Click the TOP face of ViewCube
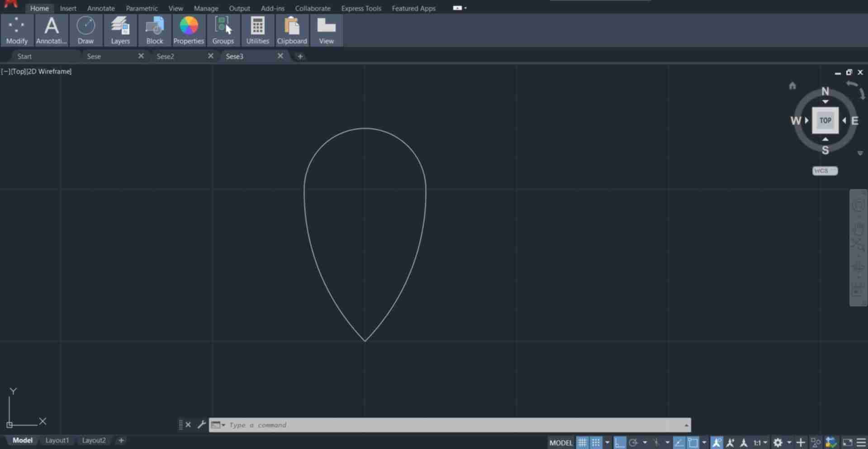The height and width of the screenshot is (449, 868). pos(825,120)
